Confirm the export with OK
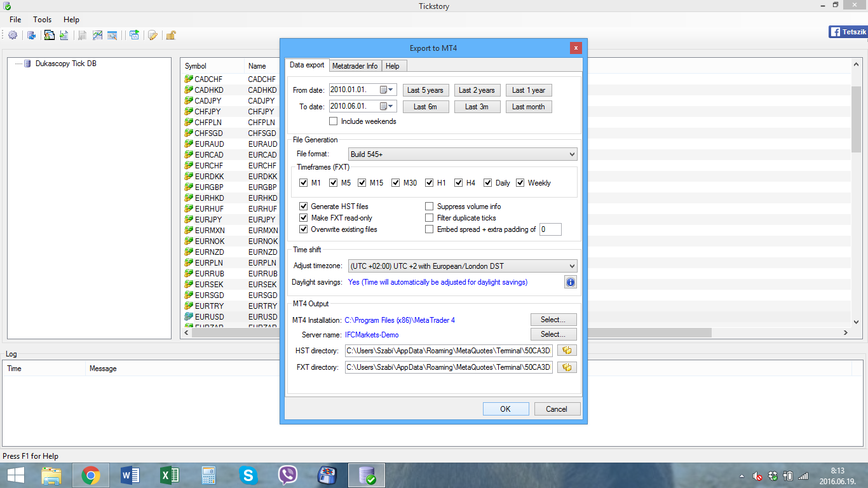The image size is (868, 488). tap(506, 409)
